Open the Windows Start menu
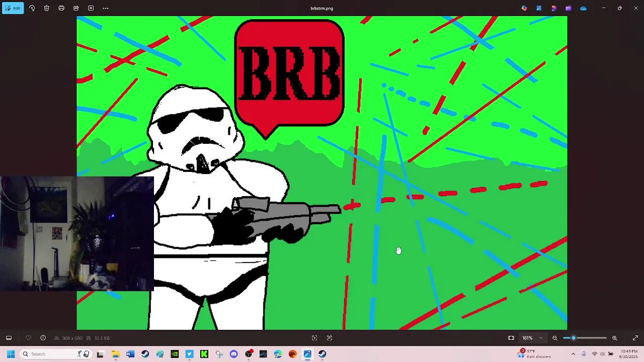Image resolution: width=644 pixels, height=362 pixels. (11, 354)
